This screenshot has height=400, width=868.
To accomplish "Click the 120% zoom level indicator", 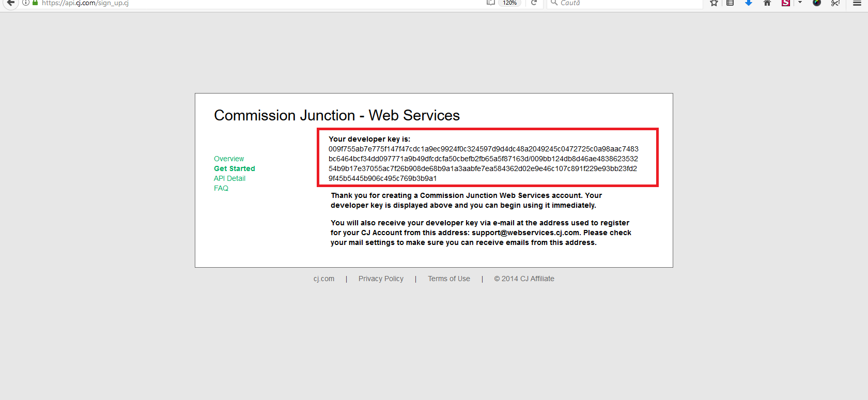I will (x=509, y=3).
